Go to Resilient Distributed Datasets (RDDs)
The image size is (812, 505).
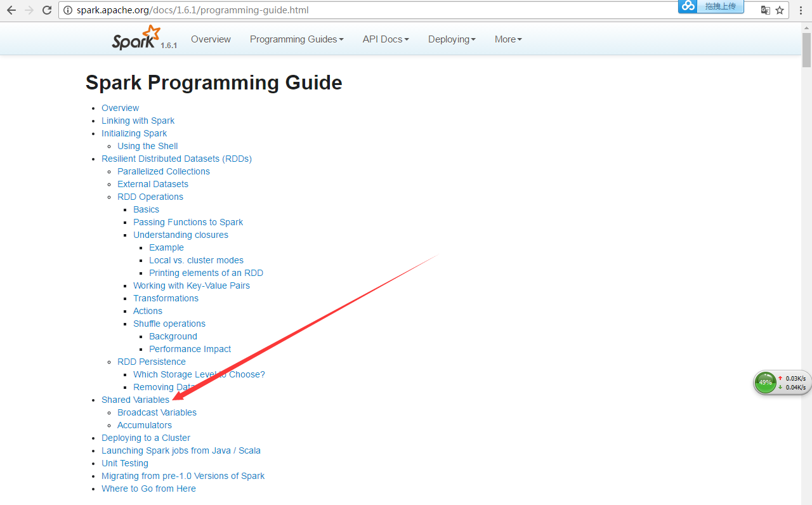pyautogui.click(x=176, y=159)
